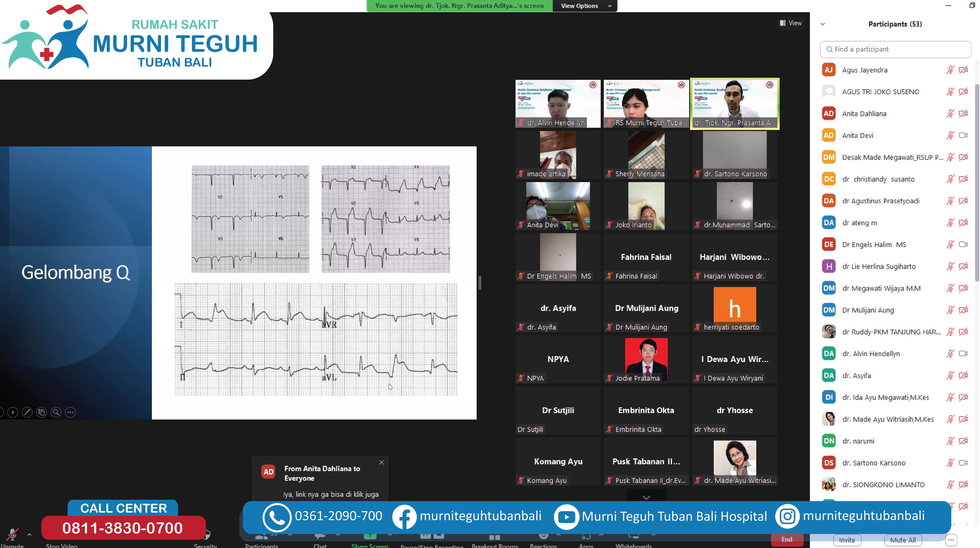Image resolution: width=980 pixels, height=548 pixels.
Task: Toggle dr. Alvin Hendellyn's camera icon
Action: coord(963,354)
